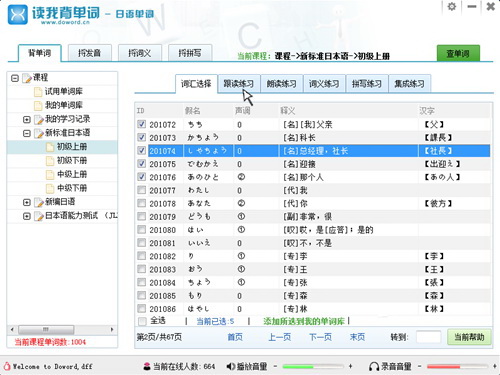Image resolution: width=500 pixels, height=375 pixels.
Task: Click the 初级下册 document icon
Action: point(50,161)
